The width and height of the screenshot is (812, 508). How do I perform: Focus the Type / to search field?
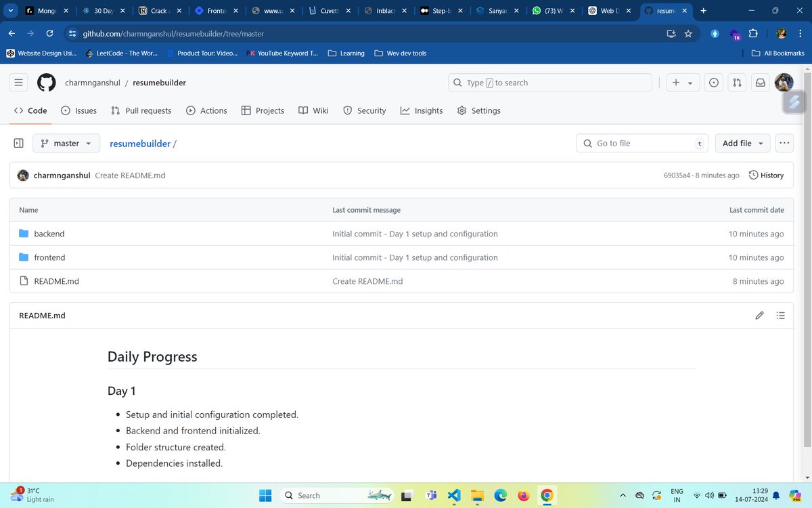[550, 83]
